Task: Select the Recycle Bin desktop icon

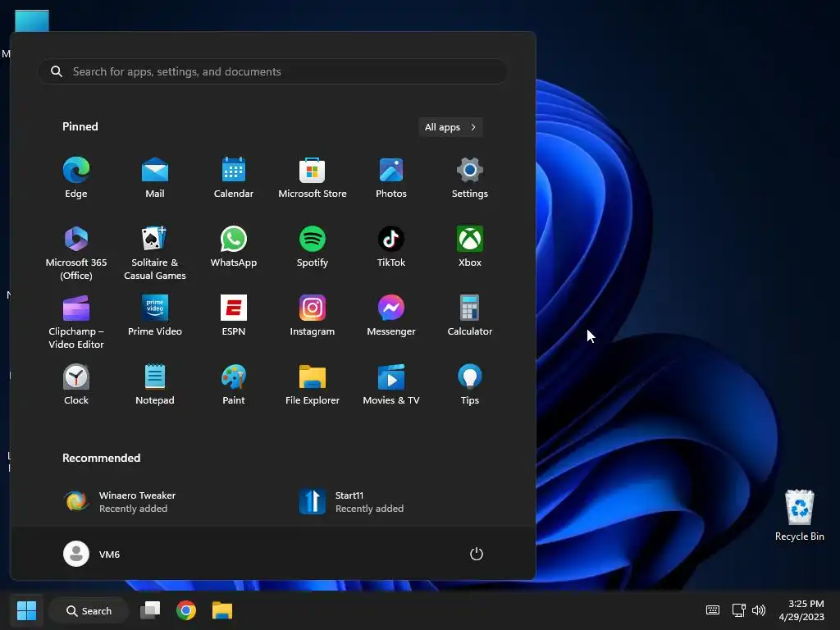Action: [799, 515]
